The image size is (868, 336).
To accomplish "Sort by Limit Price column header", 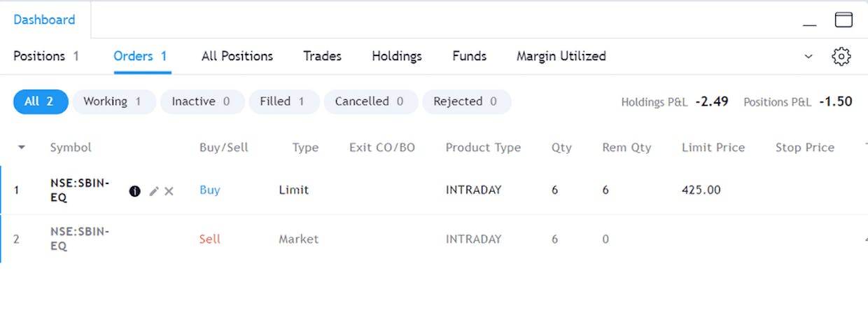I will click(x=713, y=148).
